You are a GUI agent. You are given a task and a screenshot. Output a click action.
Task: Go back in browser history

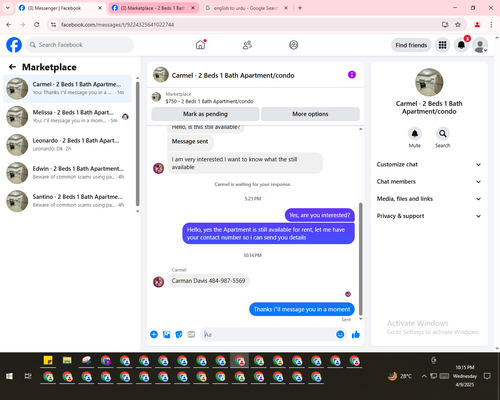9,24
